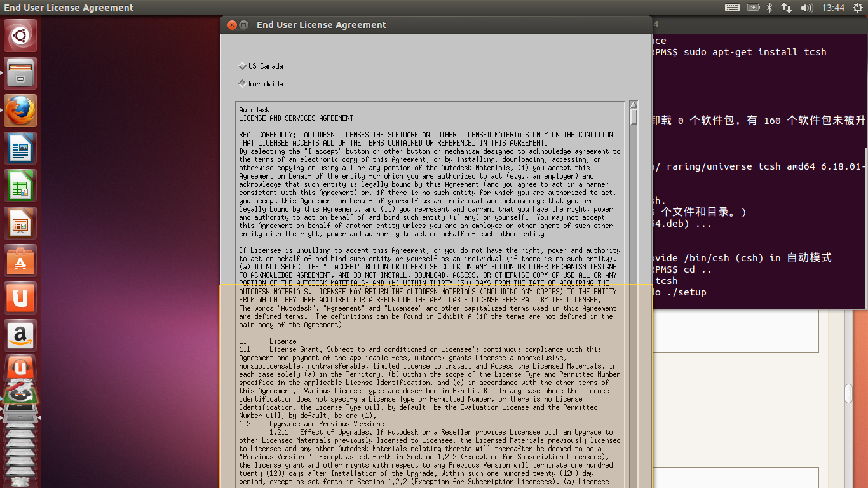Open LibreOffice Calc from the launcher

click(20, 186)
